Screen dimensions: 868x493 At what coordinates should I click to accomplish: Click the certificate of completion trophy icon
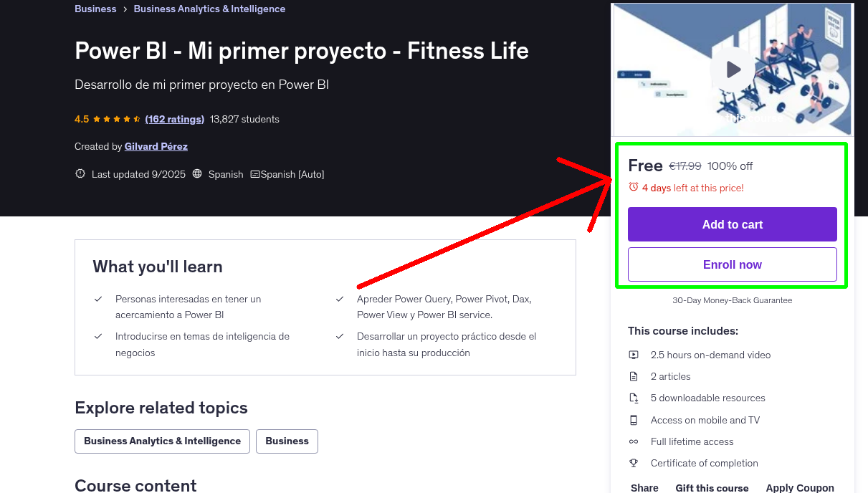634,463
